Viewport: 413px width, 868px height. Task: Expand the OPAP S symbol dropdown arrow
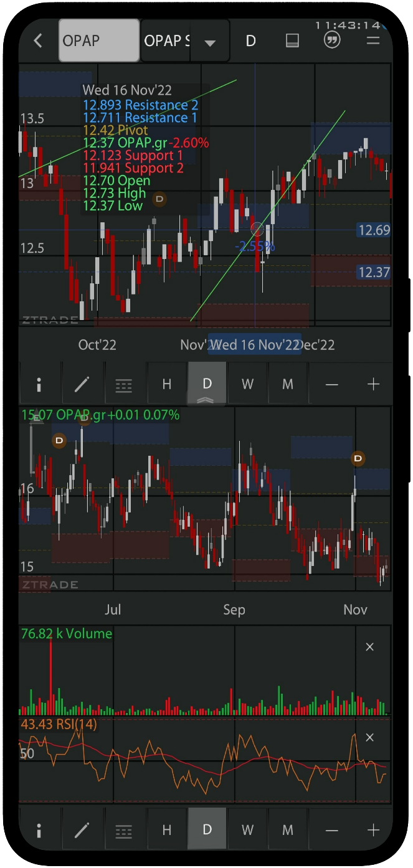click(210, 42)
